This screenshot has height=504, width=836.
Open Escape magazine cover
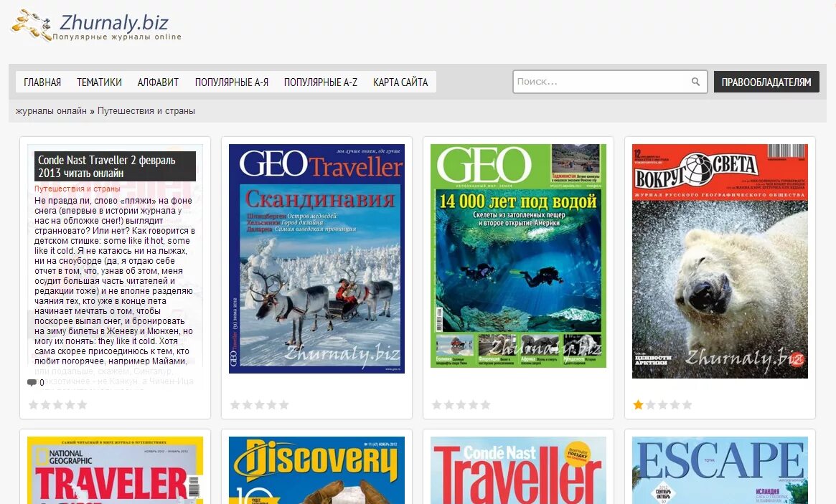point(720,470)
